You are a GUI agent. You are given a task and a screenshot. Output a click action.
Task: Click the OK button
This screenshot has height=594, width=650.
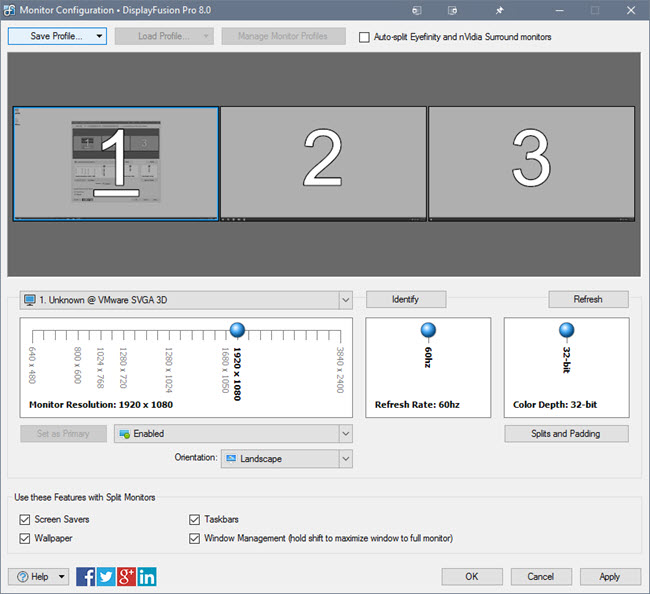pos(472,577)
